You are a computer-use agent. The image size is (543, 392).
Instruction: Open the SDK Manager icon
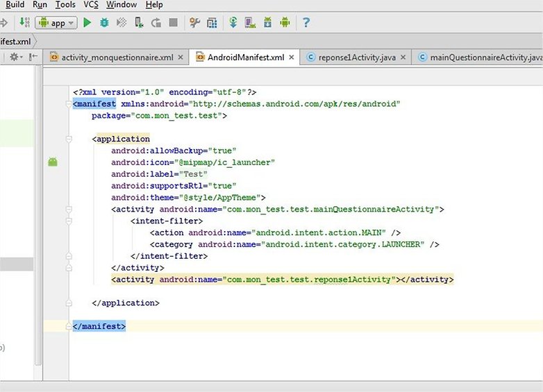click(x=268, y=23)
